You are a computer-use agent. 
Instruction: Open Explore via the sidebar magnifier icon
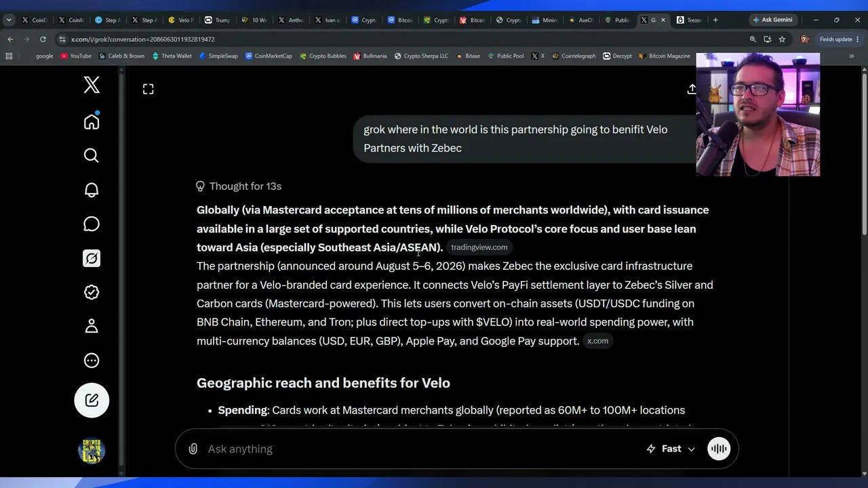[x=92, y=156]
